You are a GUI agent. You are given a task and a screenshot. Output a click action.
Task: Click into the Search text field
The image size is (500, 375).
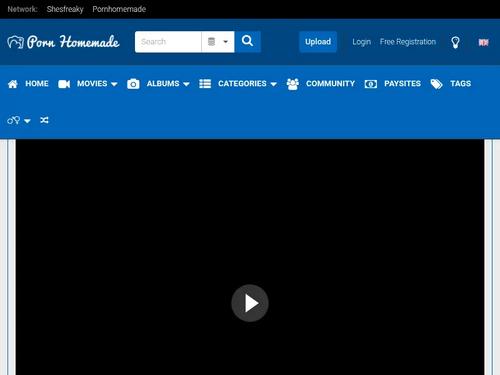(x=168, y=42)
